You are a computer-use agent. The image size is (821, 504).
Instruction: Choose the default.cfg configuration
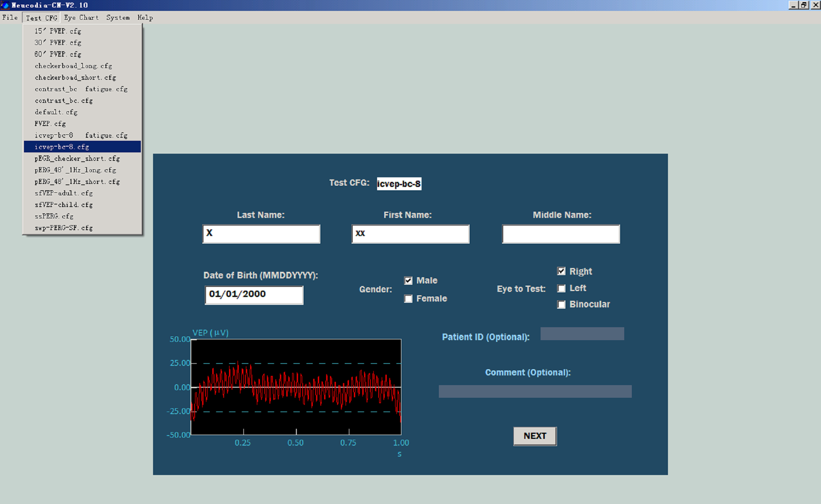click(56, 112)
